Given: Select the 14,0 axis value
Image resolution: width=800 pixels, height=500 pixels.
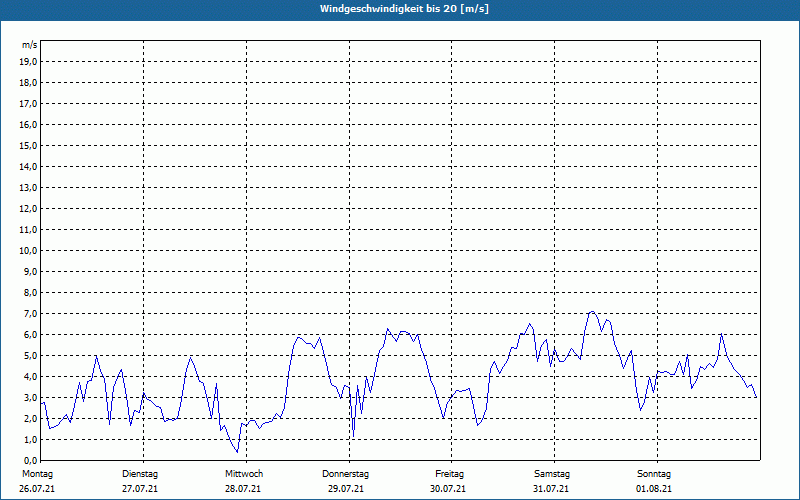Looking at the screenshot, I should coord(28,166).
